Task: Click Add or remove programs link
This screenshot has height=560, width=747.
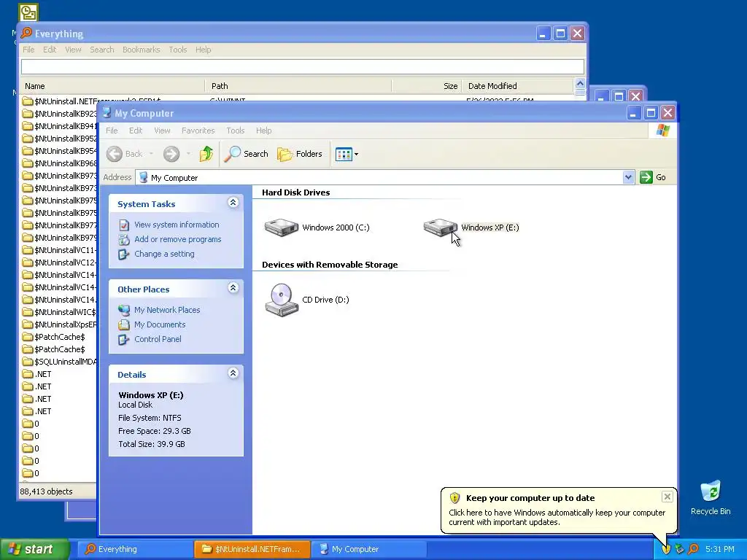Action: pyautogui.click(x=178, y=239)
